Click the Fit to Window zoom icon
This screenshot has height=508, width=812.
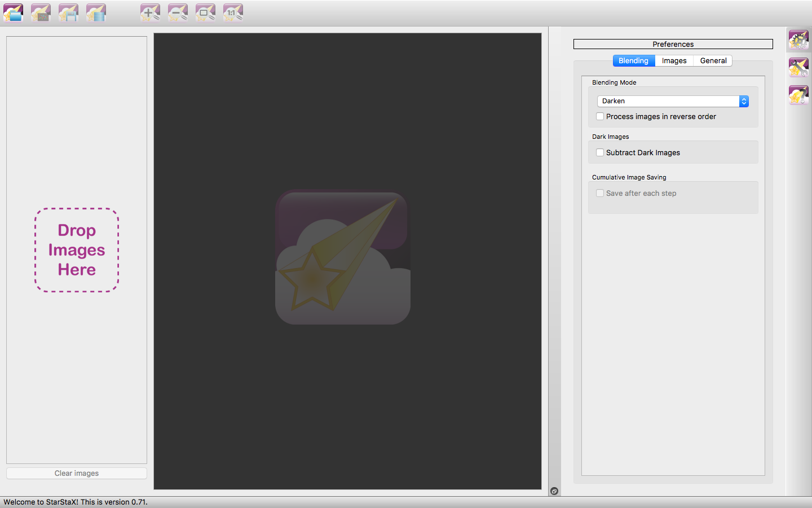[x=205, y=12]
